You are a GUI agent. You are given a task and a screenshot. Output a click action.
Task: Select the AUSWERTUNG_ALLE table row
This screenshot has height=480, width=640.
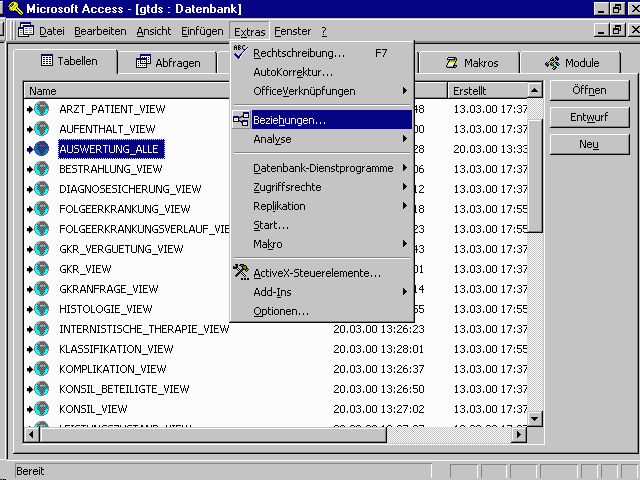110,149
